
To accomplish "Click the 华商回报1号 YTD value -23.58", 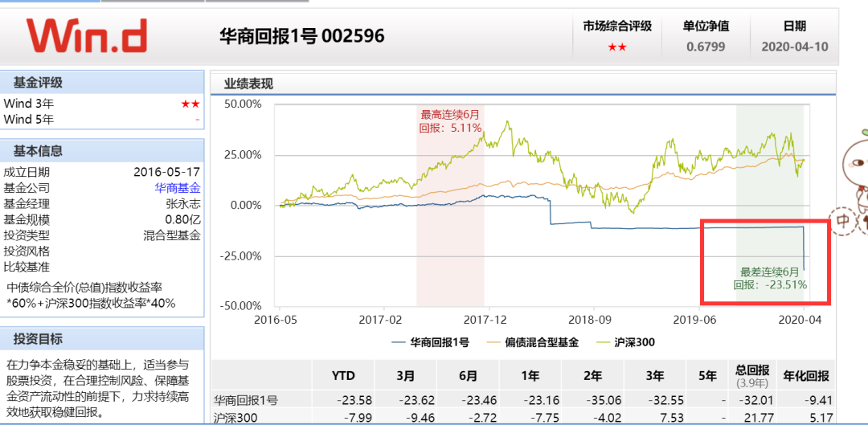I will tap(354, 401).
